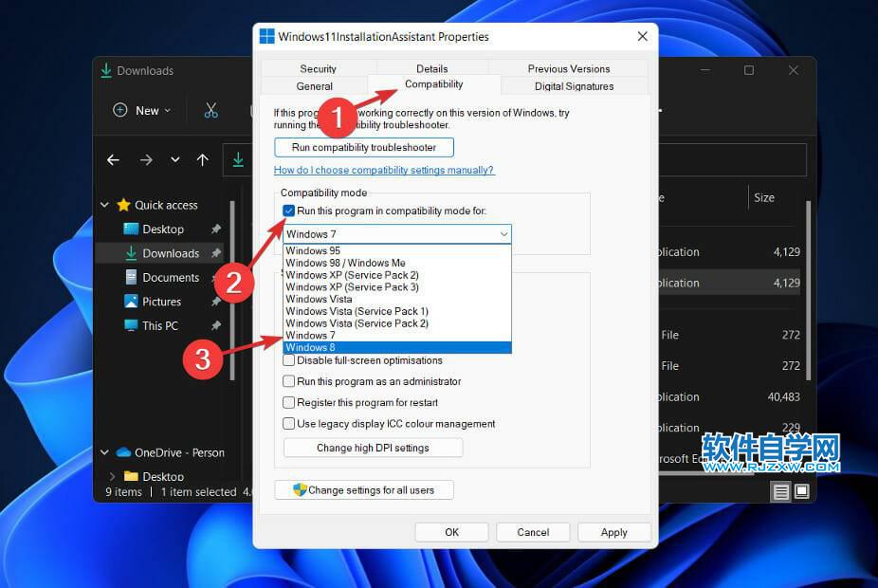The height and width of the screenshot is (588, 878).
Task: Choose the highlighted Windows 8 option
Action: (397, 347)
